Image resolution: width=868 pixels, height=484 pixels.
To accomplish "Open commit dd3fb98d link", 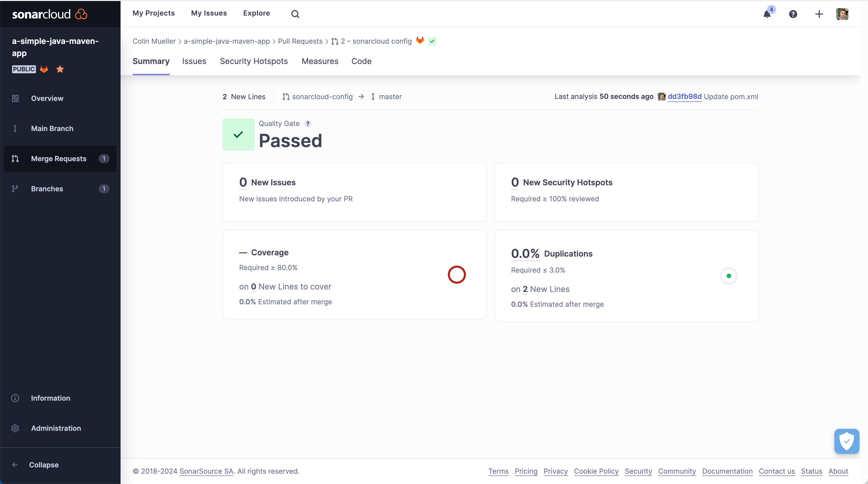I will [684, 96].
